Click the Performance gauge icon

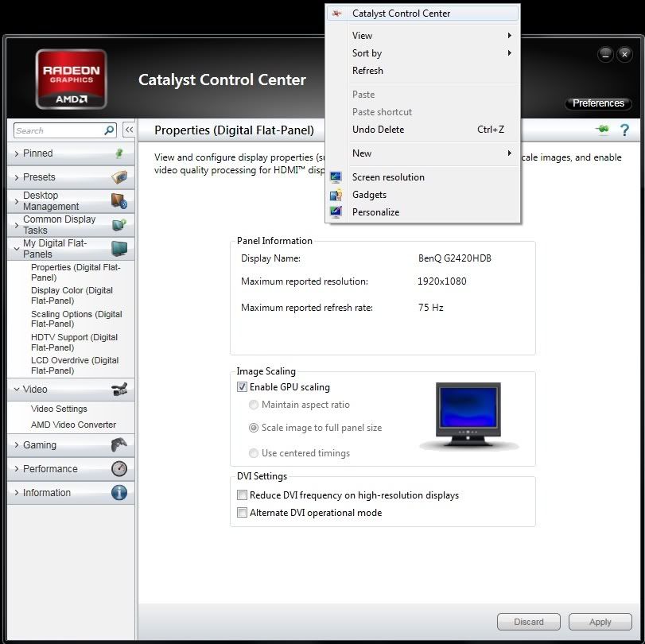[x=119, y=468]
